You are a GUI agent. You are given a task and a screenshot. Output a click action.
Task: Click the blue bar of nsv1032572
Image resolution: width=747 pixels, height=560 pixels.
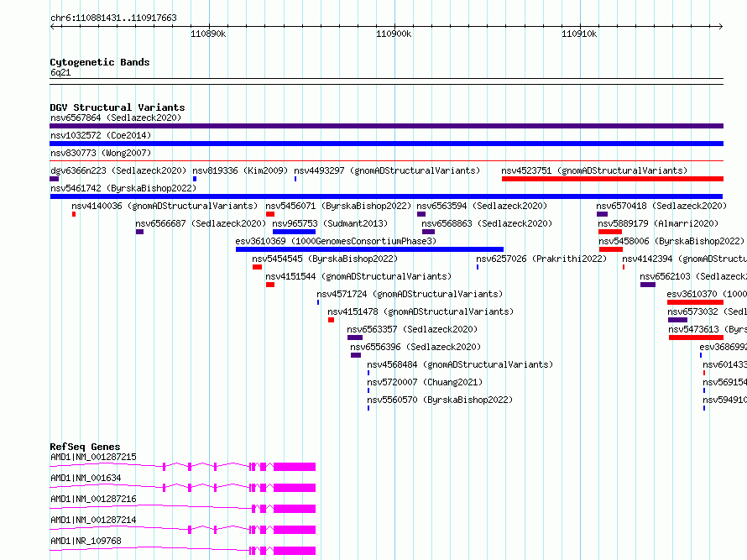click(x=386, y=144)
